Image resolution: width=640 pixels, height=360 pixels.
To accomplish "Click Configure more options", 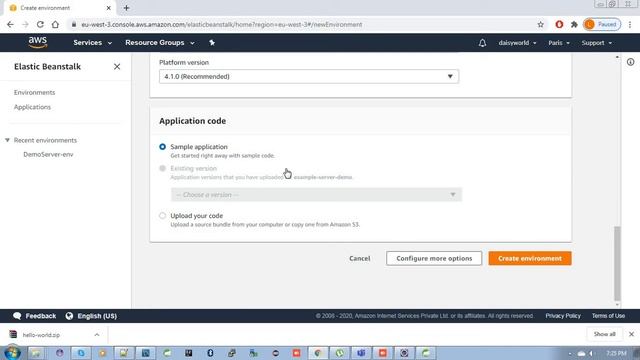I will 434,258.
